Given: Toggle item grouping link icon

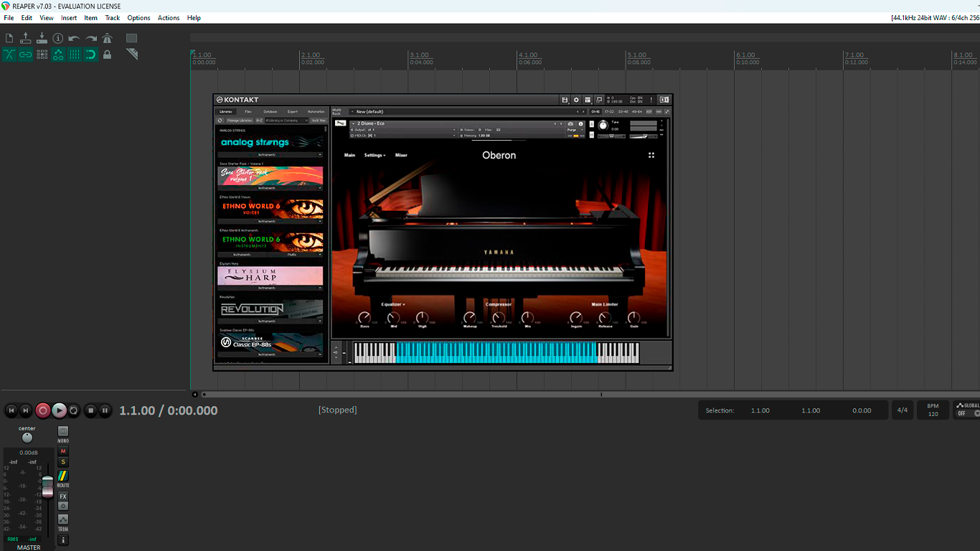Looking at the screenshot, I should pos(26,55).
